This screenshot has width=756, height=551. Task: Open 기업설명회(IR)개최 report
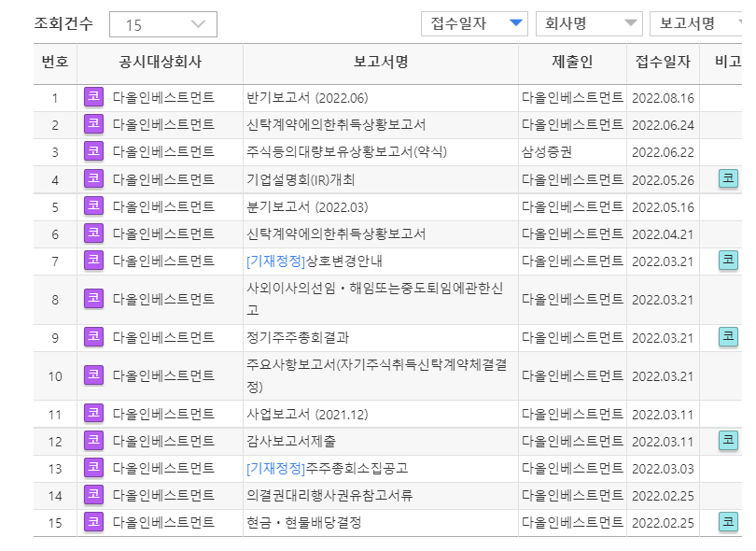301,180
